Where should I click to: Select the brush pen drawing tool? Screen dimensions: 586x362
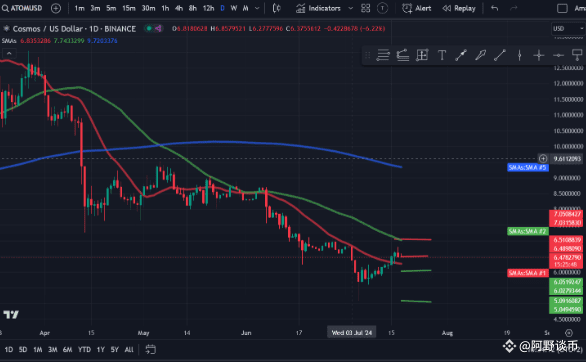click(x=481, y=55)
